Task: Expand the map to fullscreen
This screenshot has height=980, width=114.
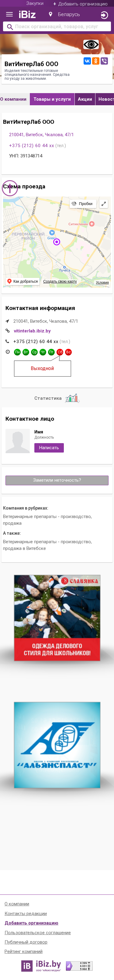Action: point(103,204)
